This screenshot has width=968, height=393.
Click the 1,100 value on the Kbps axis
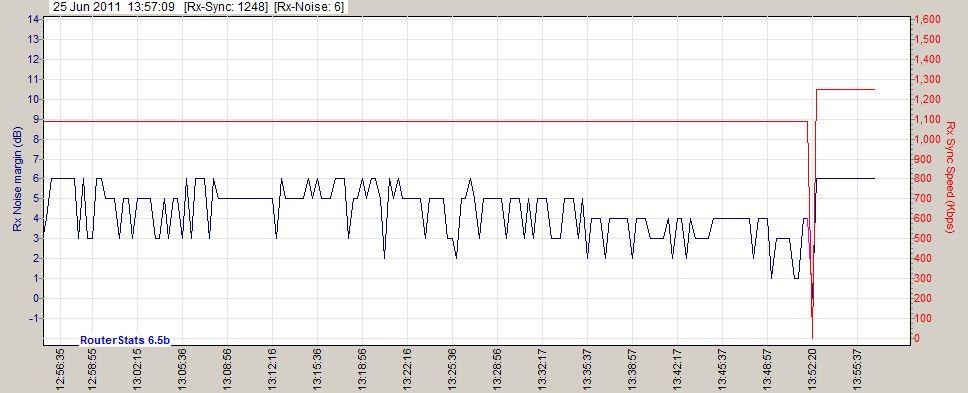pos(928,119)
